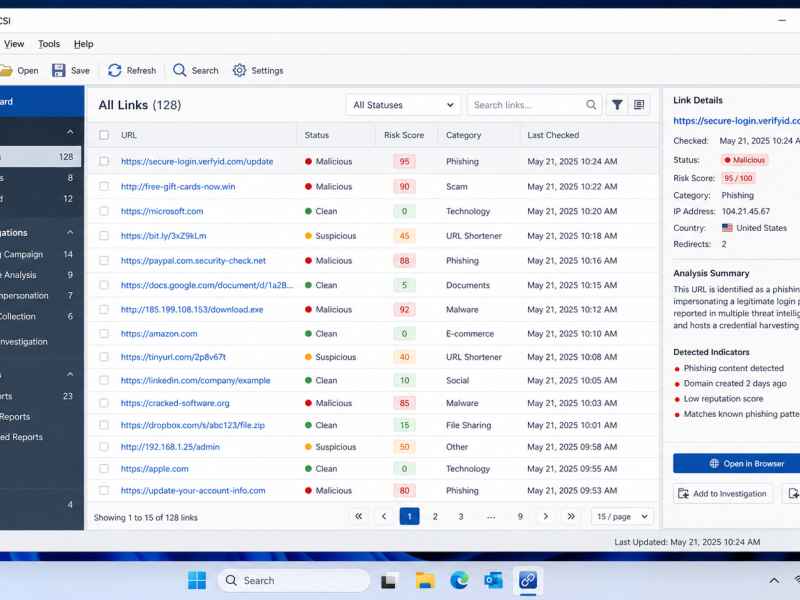
Task: Check the paypal.com.security-check.net row checkbox
Action: pos(104,261)
